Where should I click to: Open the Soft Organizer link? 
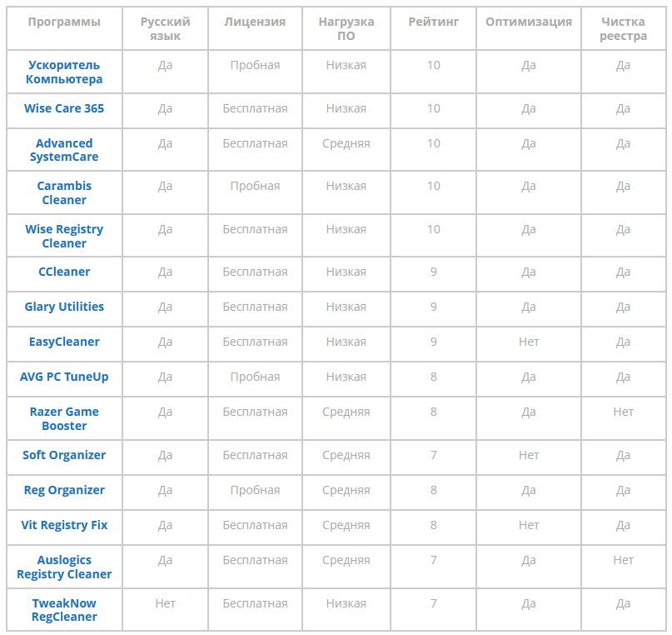click(64, 455)
